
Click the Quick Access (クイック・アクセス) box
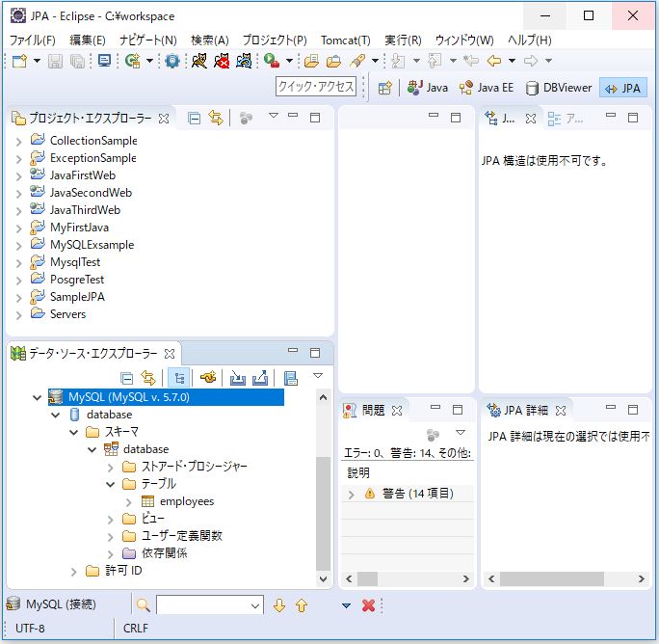pyautogui.click(x=316, y=88)
